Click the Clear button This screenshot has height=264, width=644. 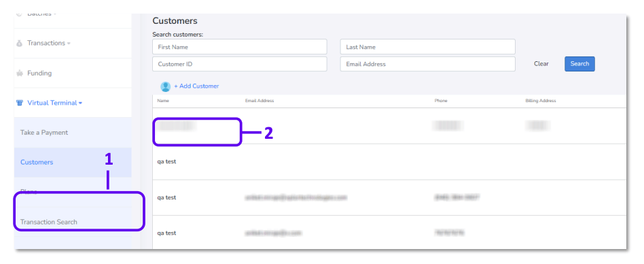click(x=541, y=64)
